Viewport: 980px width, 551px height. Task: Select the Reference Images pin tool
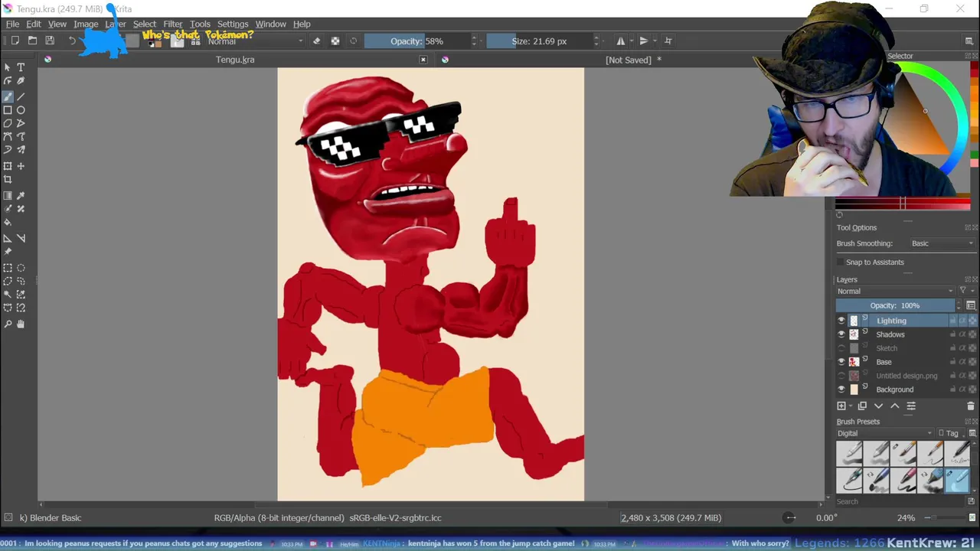click(8, 252)
